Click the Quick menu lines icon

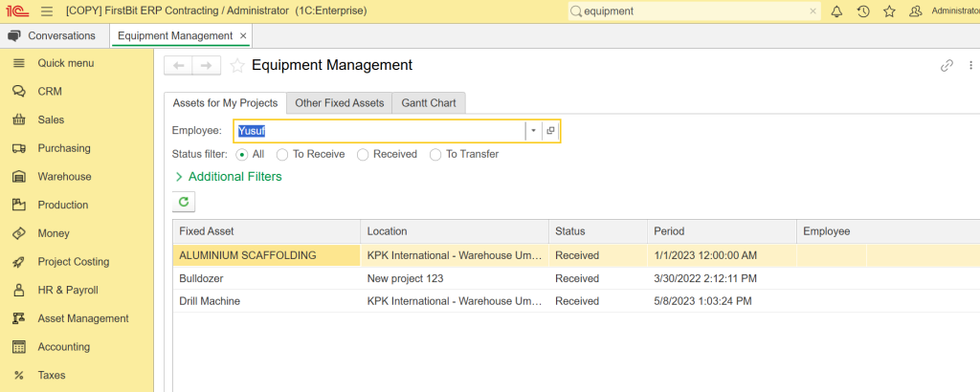pos(19,63)
